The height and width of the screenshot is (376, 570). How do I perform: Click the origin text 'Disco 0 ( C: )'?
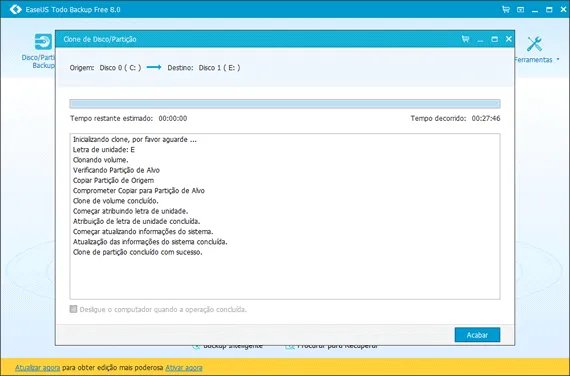(120, 68)
